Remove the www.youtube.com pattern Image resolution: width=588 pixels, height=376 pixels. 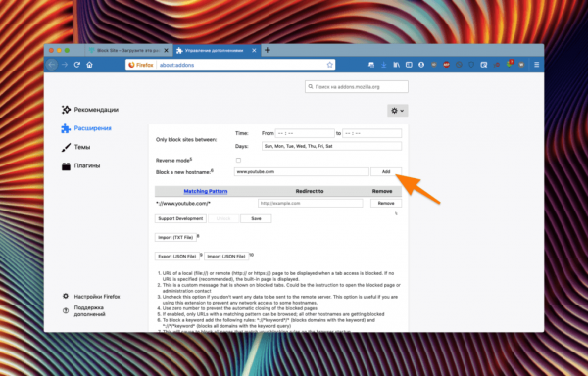(x=386, y=203)
